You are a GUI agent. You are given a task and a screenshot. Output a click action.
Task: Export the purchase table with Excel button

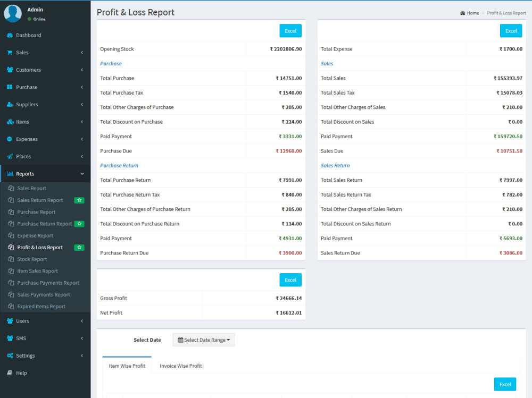click(290, 31)
